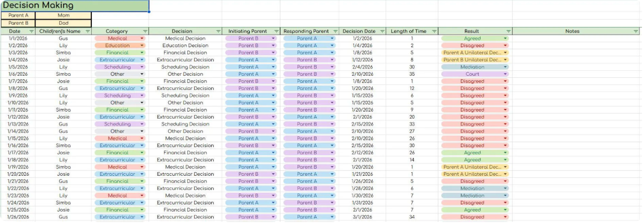644x224 pixels.
Task: Select decision date '2/4/2026' in the 1/5/2026 row
Action: [363, 67]
